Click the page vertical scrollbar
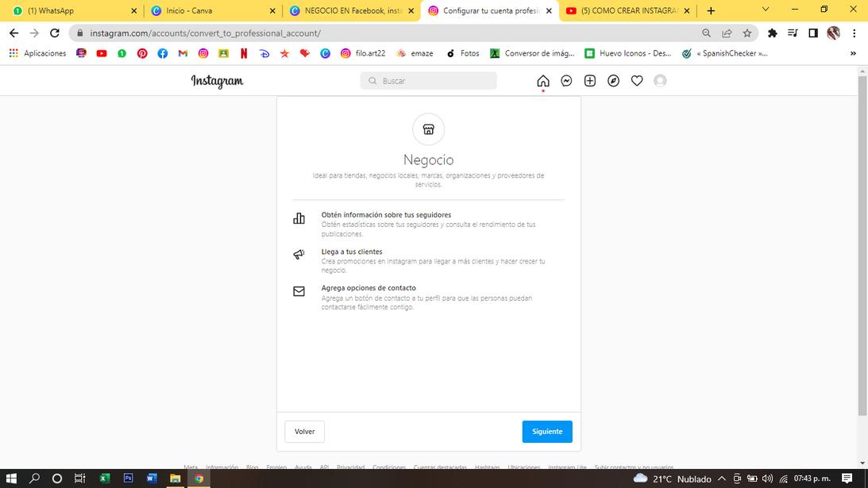This screenshot has height=488, width=868. [x=862, y=246]
